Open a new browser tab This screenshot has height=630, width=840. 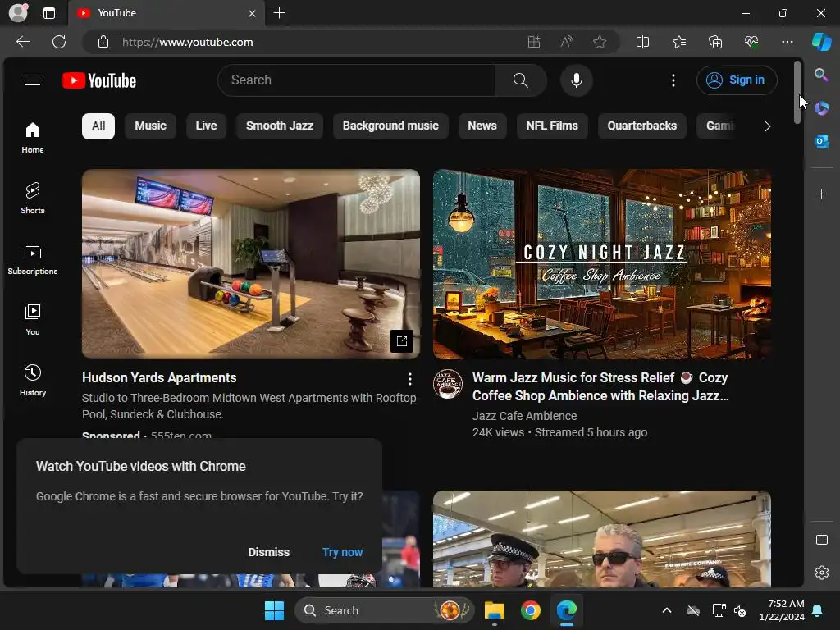[x=279, y=13]
